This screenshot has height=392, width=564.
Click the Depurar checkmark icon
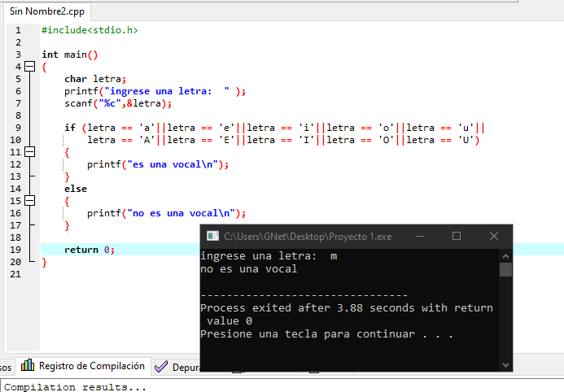pyautogui.click(x=161, y=367)
